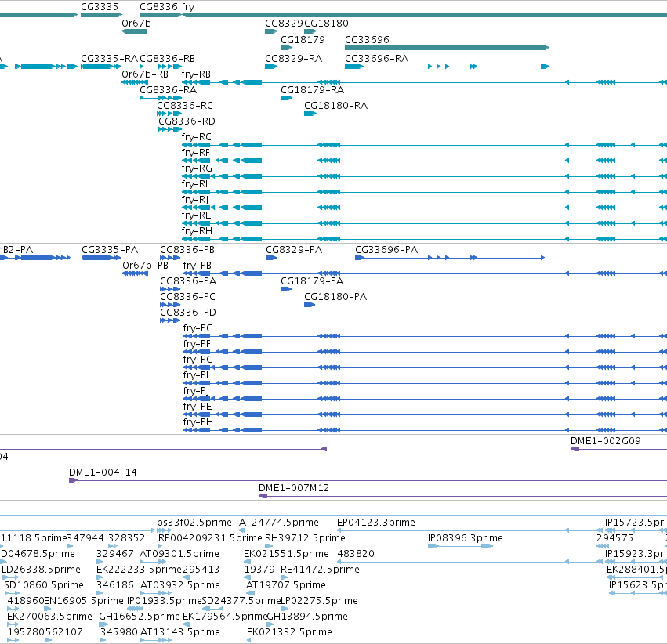Click transcript CG18180-RA label

coord(335,106)
